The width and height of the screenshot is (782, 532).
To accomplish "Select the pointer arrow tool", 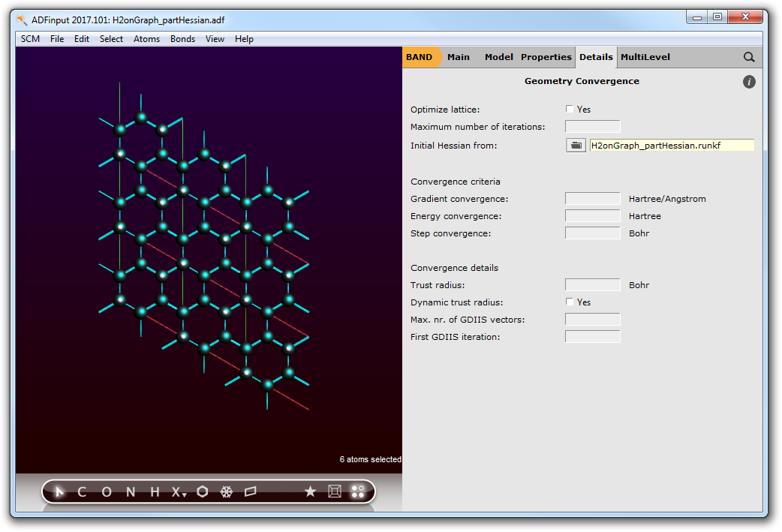I will [59, 492].
